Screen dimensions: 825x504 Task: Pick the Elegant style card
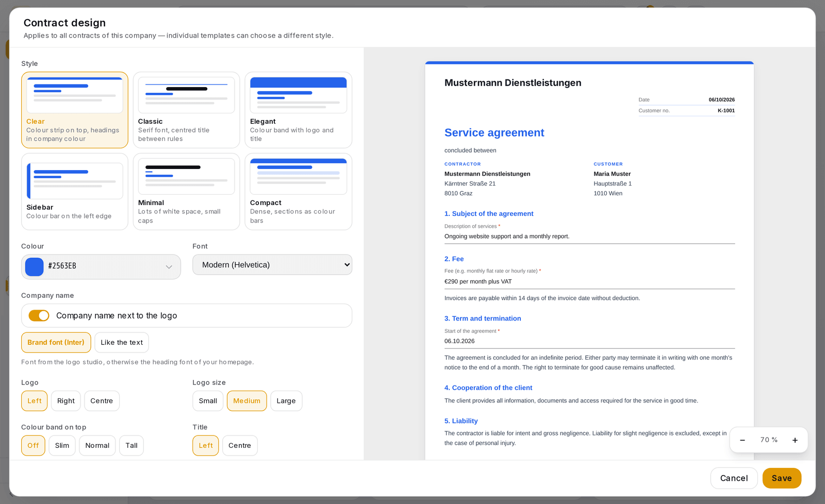point(299,110)
